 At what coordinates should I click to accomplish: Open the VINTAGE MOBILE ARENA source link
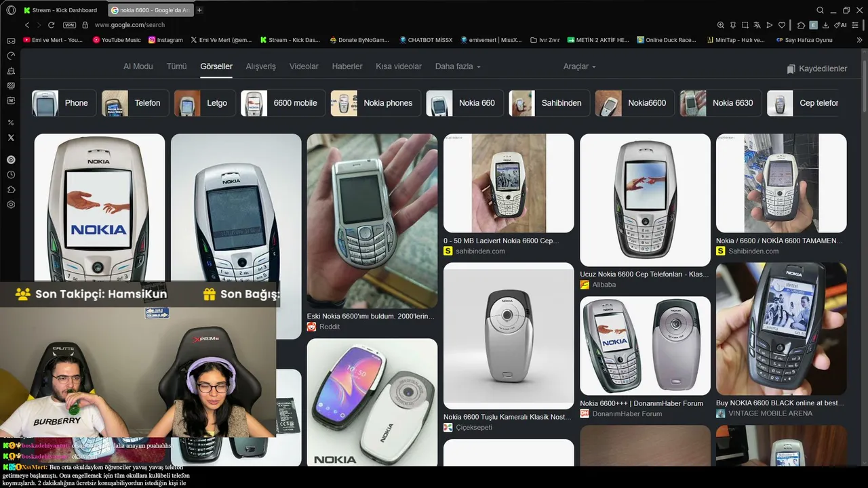pyautogui.click(x=770, y=413)
